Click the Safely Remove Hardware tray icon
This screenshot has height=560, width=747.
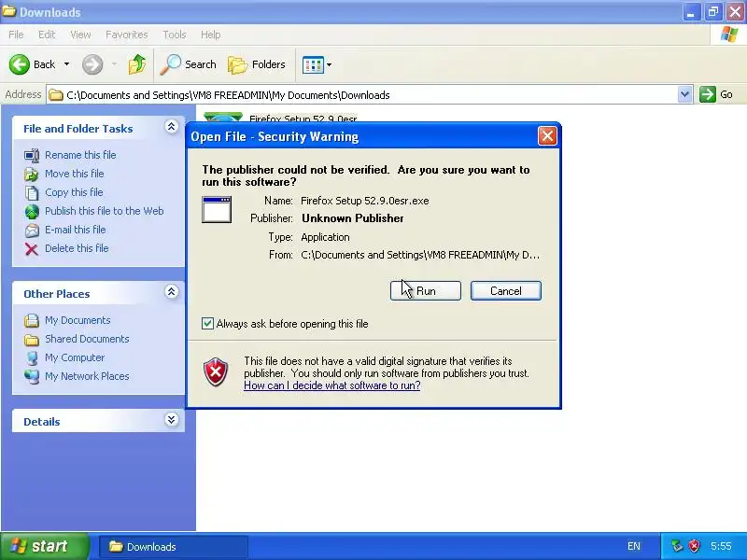(x=677, y=546)
